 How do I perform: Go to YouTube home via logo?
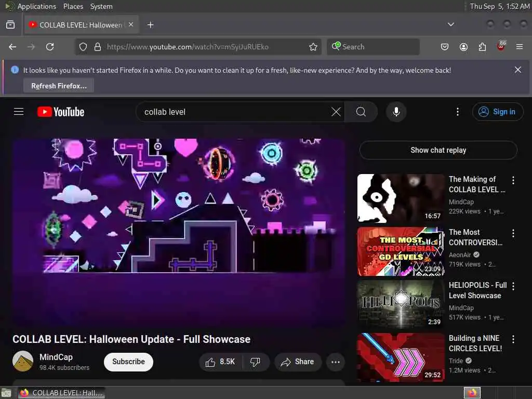coord(61,112)
